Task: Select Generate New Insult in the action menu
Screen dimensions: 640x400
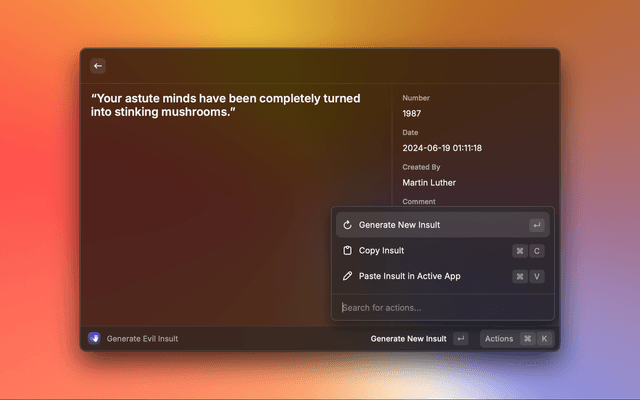Action: pyautogui.click(x=400, y=225)
